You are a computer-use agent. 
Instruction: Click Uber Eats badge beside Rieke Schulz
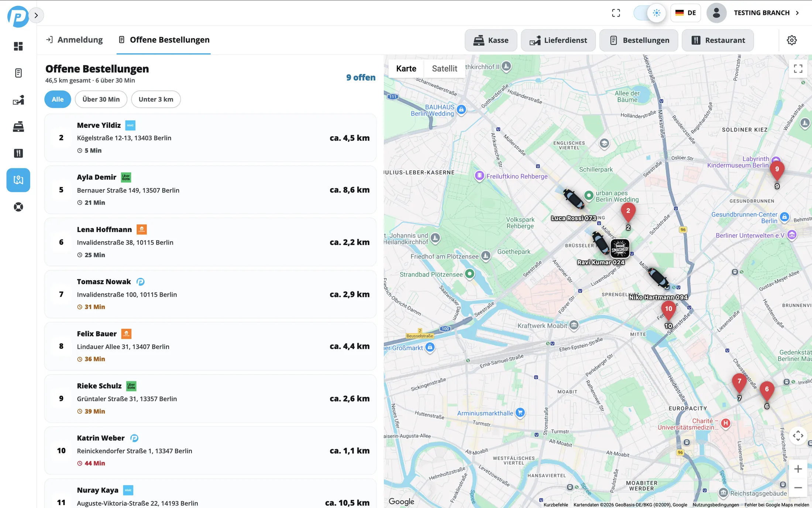131,386
